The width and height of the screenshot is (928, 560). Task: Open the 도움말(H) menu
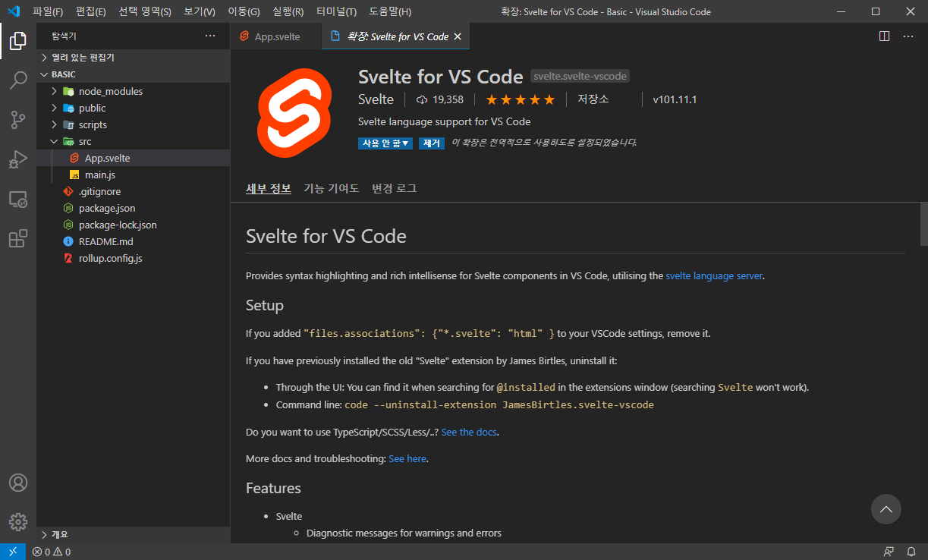[x=390, y=11]
